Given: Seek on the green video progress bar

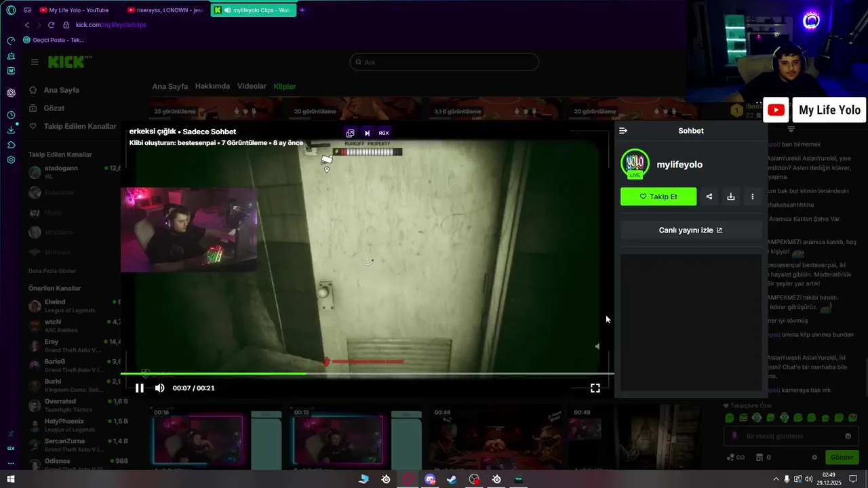Looking at the screenshot, I should pyautogui.click(x=367, y=373).
